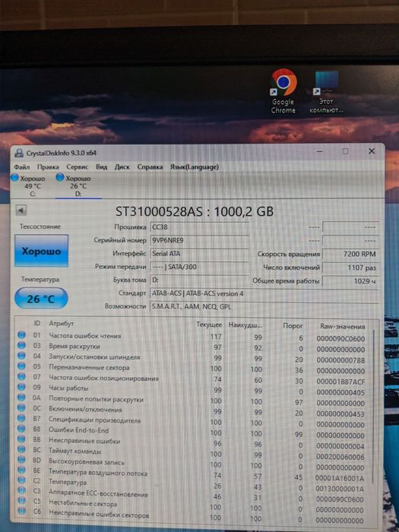
Task: Select the Переназначенные сектора row text
Action: 89,367
